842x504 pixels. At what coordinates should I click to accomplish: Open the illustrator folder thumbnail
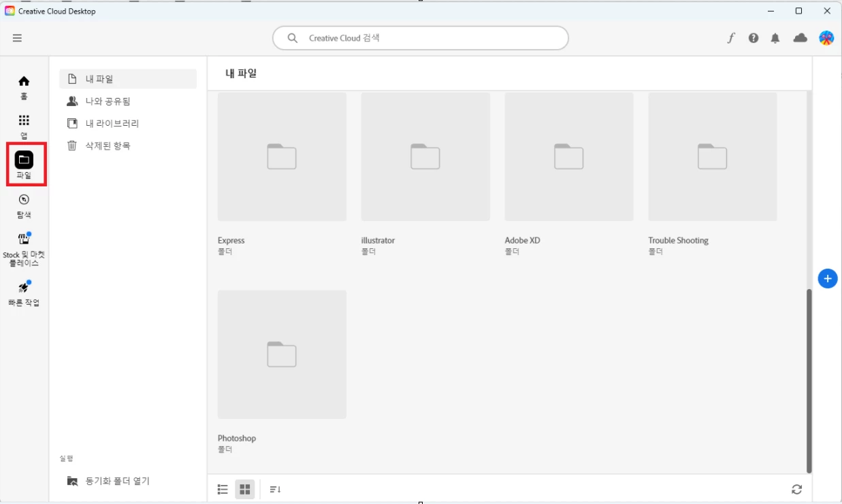425,156
